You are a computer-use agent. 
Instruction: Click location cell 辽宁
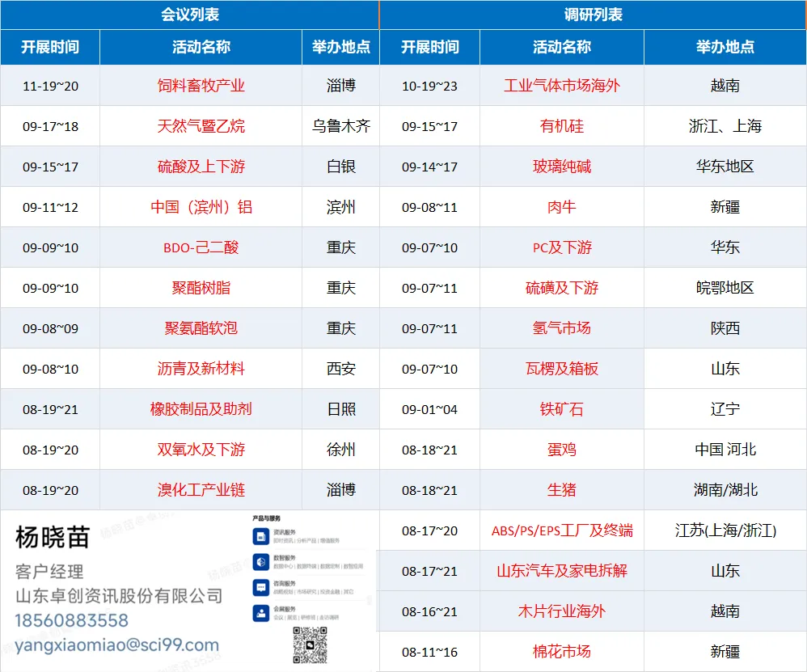[725, 409]
